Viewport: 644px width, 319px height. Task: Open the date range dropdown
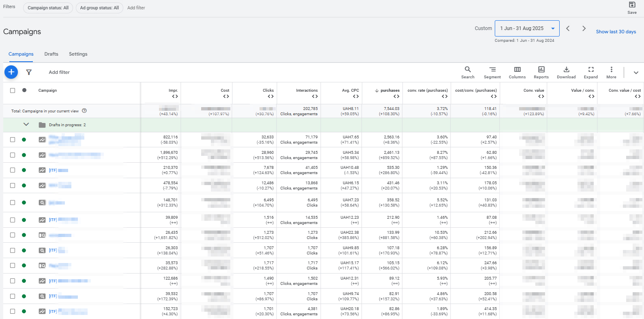pos(527,28)
